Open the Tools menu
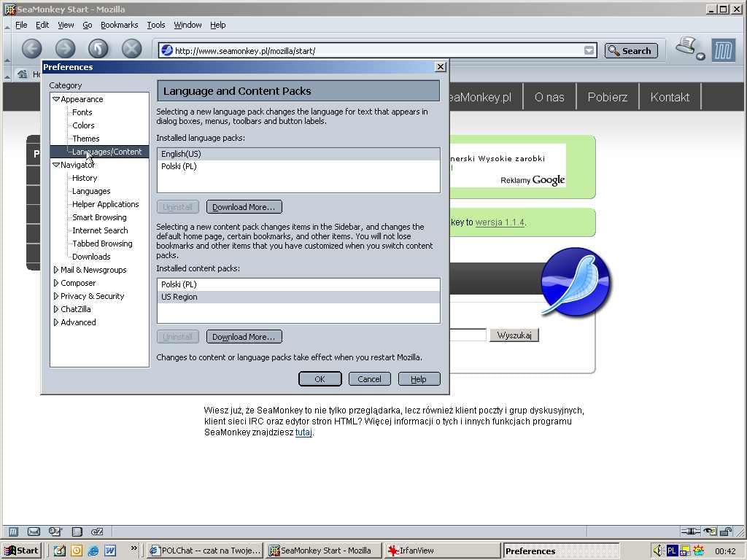 pyautogui.click(x=156, y=25)
